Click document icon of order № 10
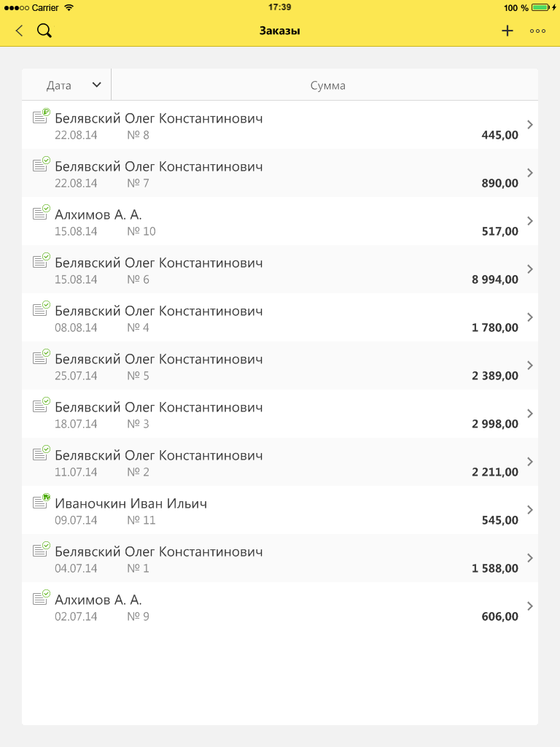 41,213
